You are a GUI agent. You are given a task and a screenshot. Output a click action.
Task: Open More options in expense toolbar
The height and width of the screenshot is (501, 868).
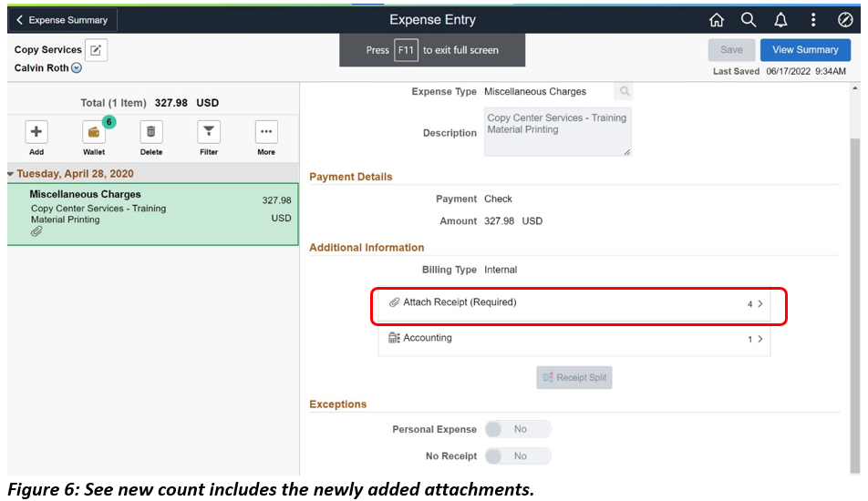[x=266, y=132]
